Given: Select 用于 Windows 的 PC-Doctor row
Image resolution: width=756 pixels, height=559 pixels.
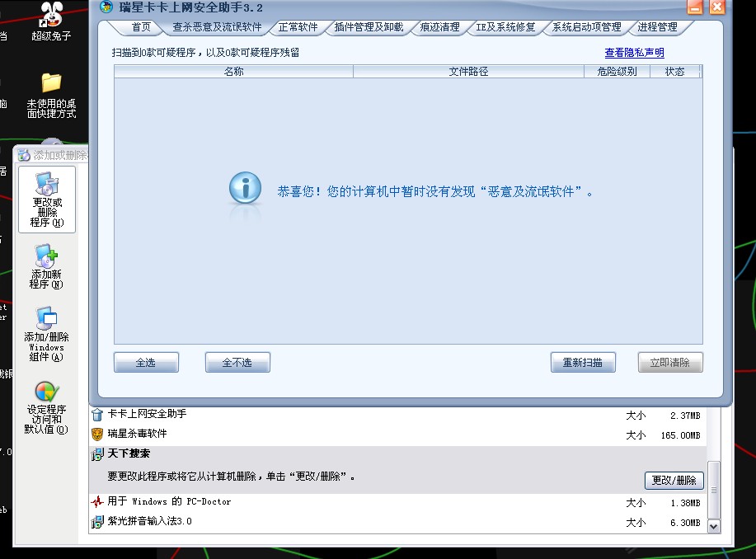Looking at the screenshot, I should click(x=397, y=502).
